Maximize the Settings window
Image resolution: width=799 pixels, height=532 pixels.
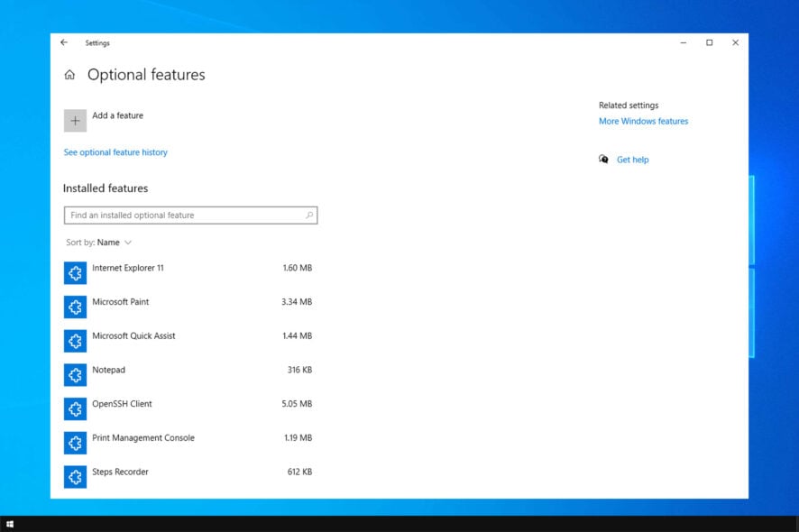[x=710, y=42]
